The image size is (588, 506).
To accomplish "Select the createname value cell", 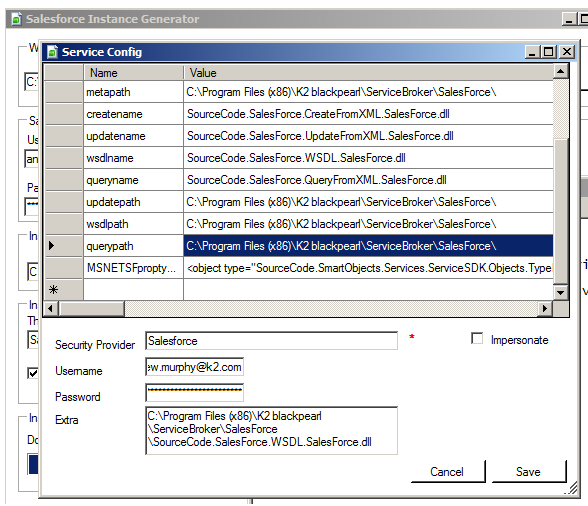I will pos(368,114).
